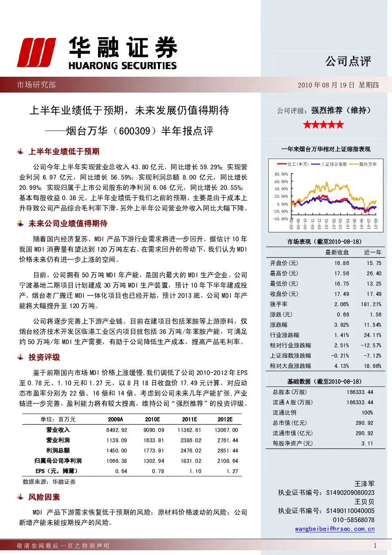The image size is (392, 555).
Task: Click the orange 烟台万华 legend swatch
Action: tap(353, 164)
